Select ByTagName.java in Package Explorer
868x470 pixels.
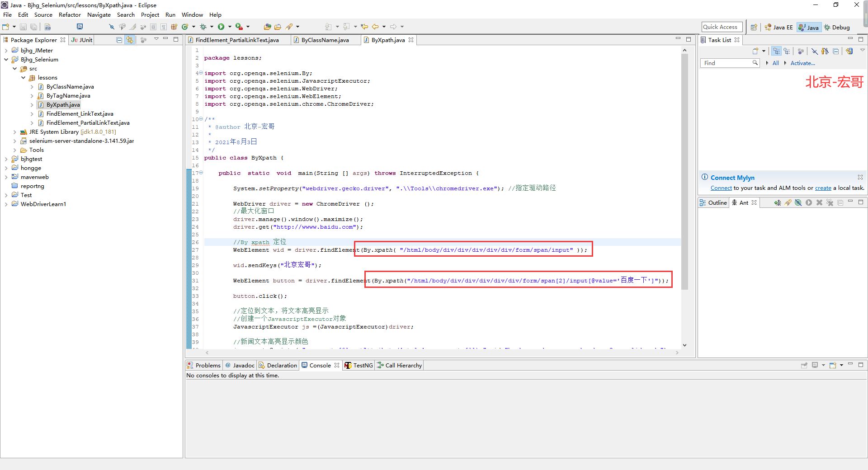[x=68, y=95]
